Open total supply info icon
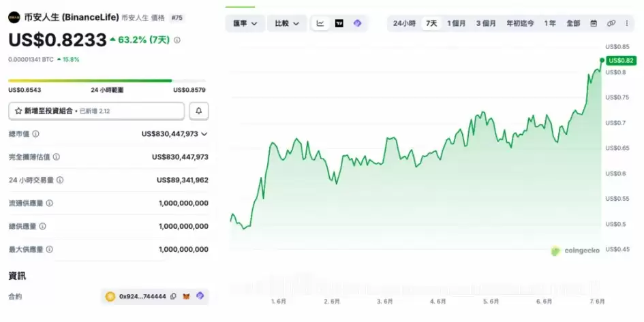The image size is (644, 322). point(43,226)
